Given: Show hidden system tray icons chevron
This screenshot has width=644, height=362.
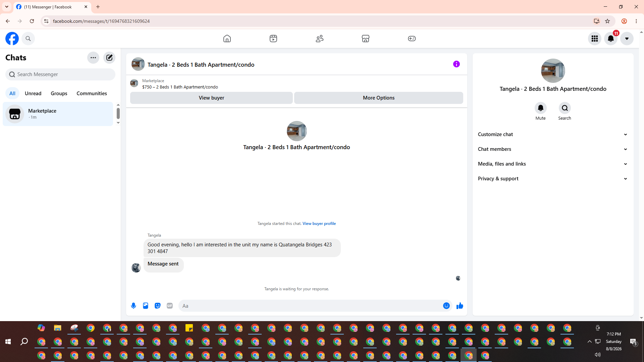Looking at the screenshot, I should tap(589, 342).
